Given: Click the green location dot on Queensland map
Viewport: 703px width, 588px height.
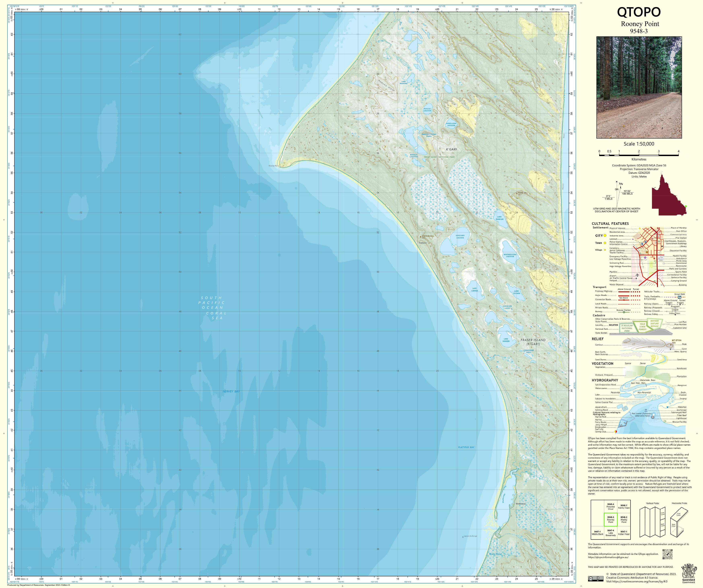Looking at the screenshot, I should (685, 206).
